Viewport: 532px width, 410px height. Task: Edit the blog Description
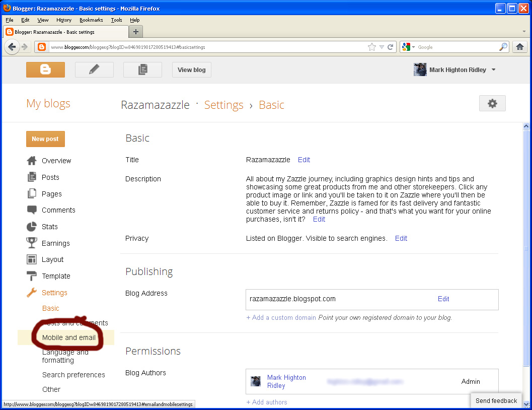coord(319,219)
